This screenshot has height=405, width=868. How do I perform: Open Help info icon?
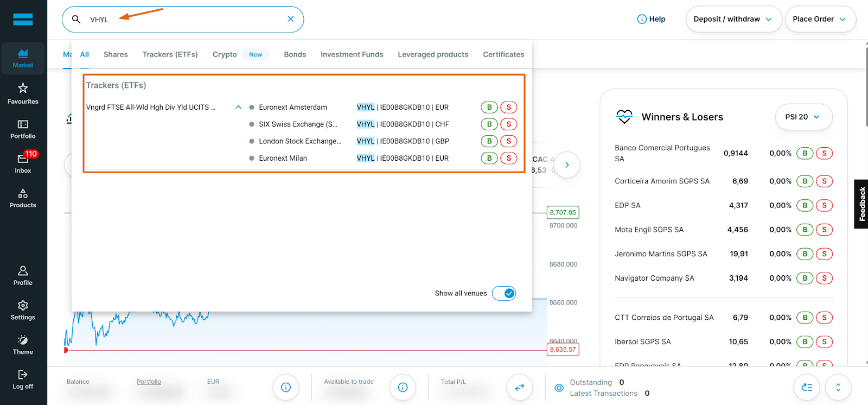click(x=642, y=19)
